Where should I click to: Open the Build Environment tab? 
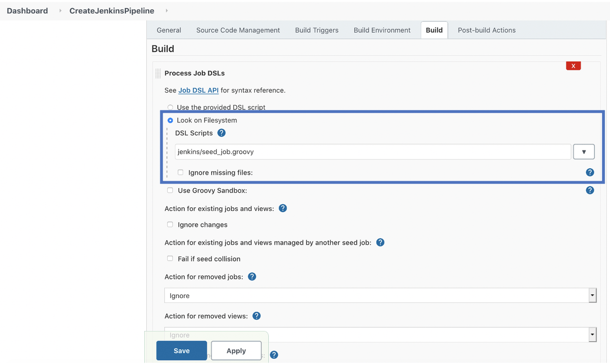point(382,30)
